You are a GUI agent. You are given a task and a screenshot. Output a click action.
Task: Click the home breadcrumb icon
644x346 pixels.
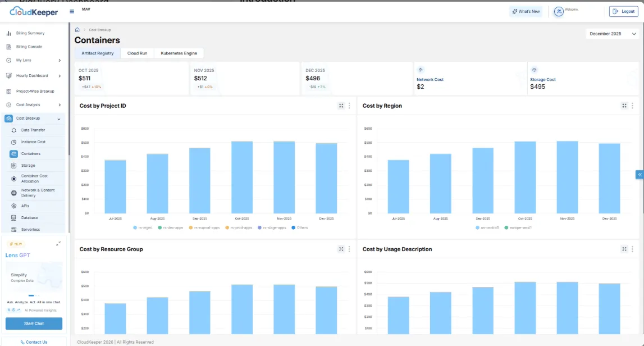pos(77,30)
